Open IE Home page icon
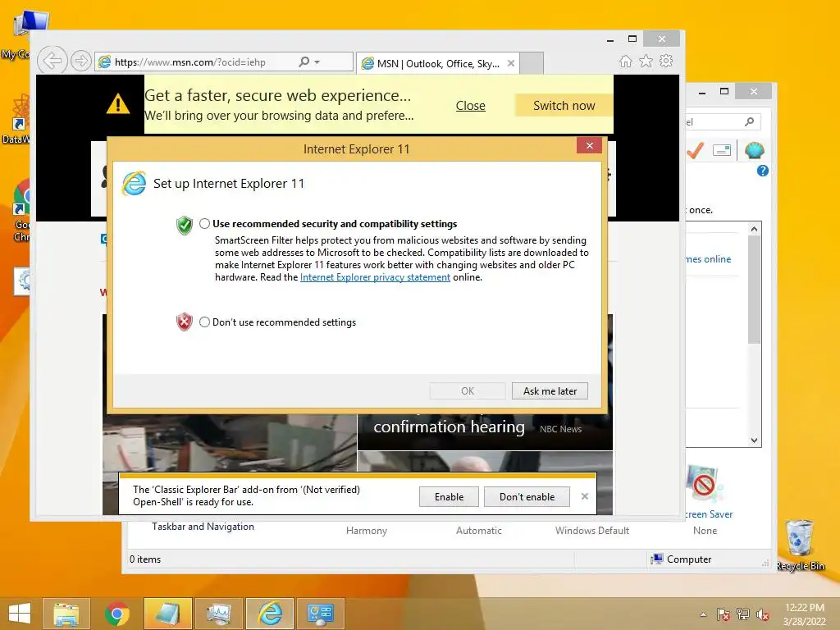The image size is (840, 630). pos(625,61)
